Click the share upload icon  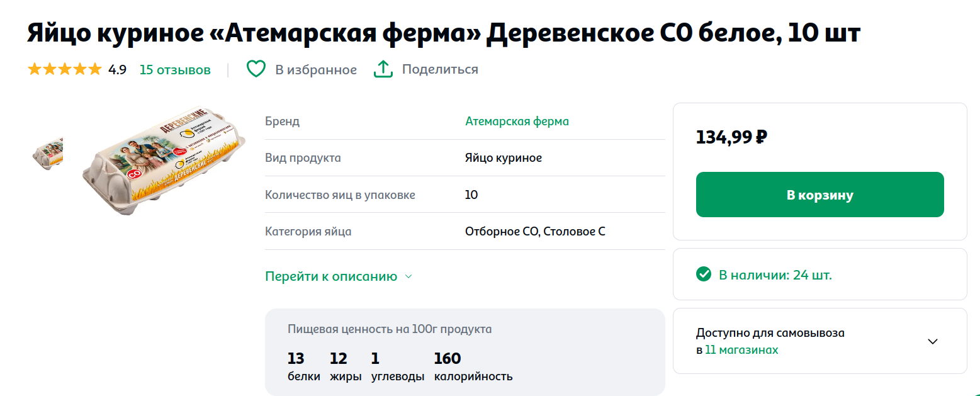tap(383, 69)
